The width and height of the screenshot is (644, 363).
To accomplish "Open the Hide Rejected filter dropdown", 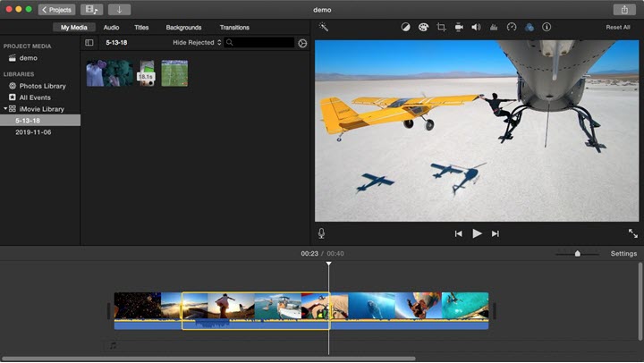I will click(x=197, y=43).
